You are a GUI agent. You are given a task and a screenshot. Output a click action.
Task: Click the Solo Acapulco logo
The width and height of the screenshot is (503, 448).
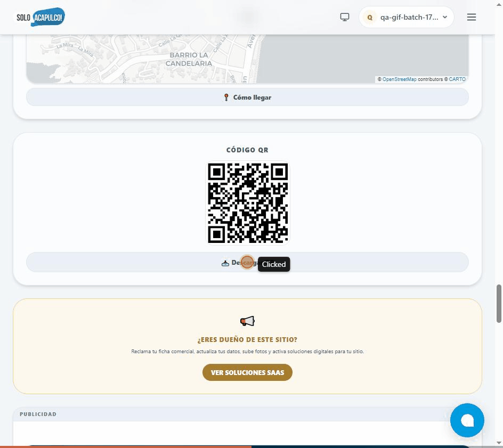40,17
